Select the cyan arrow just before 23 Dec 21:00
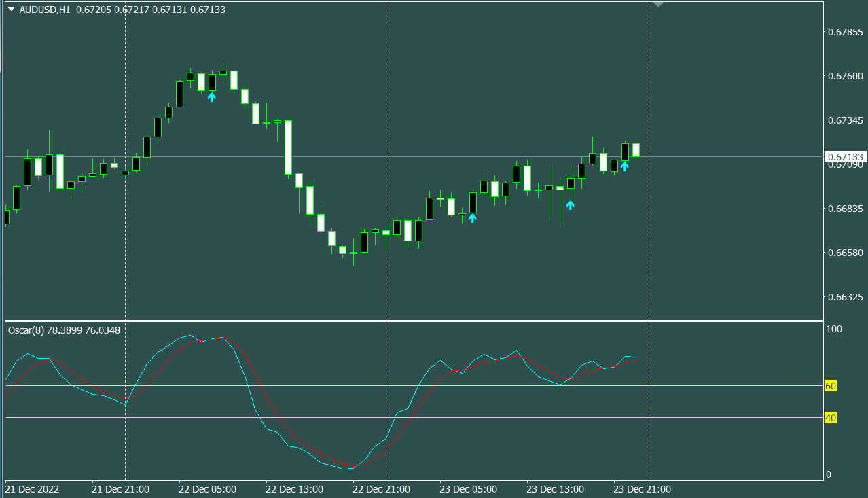 point(624,166)
